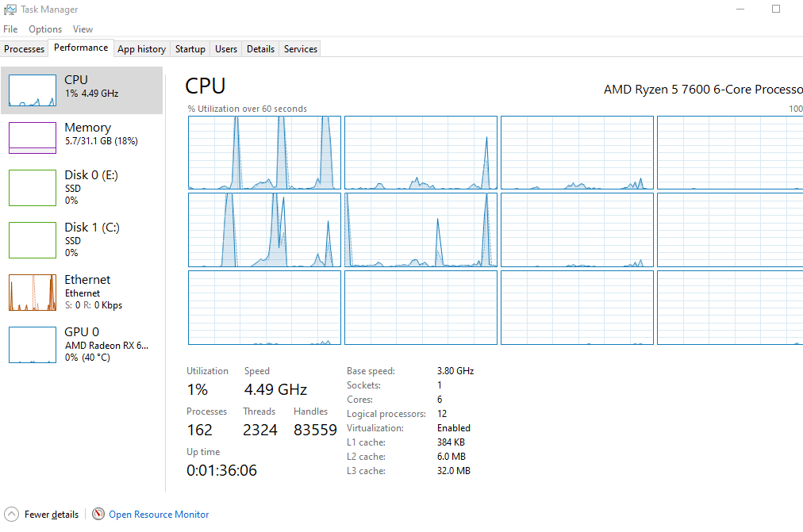Click the L2 cache 6.0 MB value
Image resolution: width=803 pixels, height=532 pixels.
pos(451,457)
